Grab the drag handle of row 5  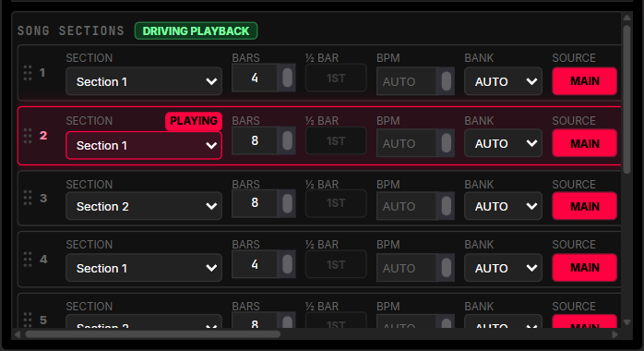pos(28,320)
